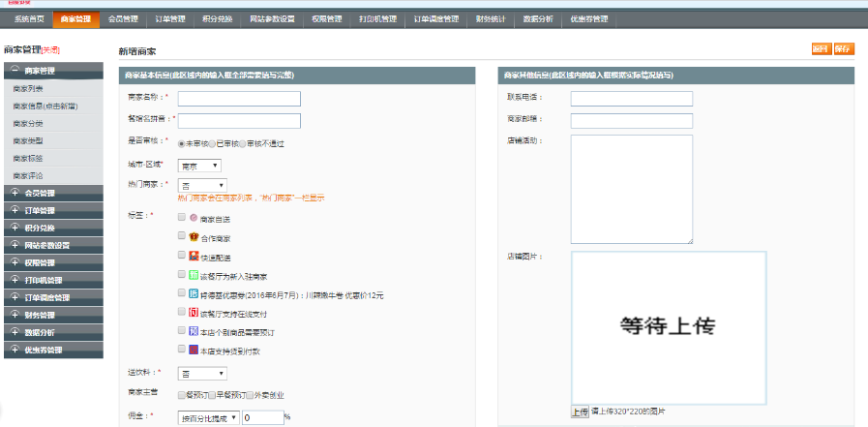Open 会员管理 in top navigation
The image size is (868, 427).
coord(123,19)
